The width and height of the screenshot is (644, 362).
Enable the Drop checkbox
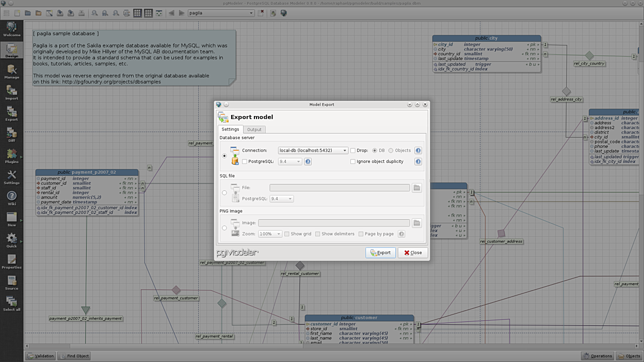click(x=353, y=151)
